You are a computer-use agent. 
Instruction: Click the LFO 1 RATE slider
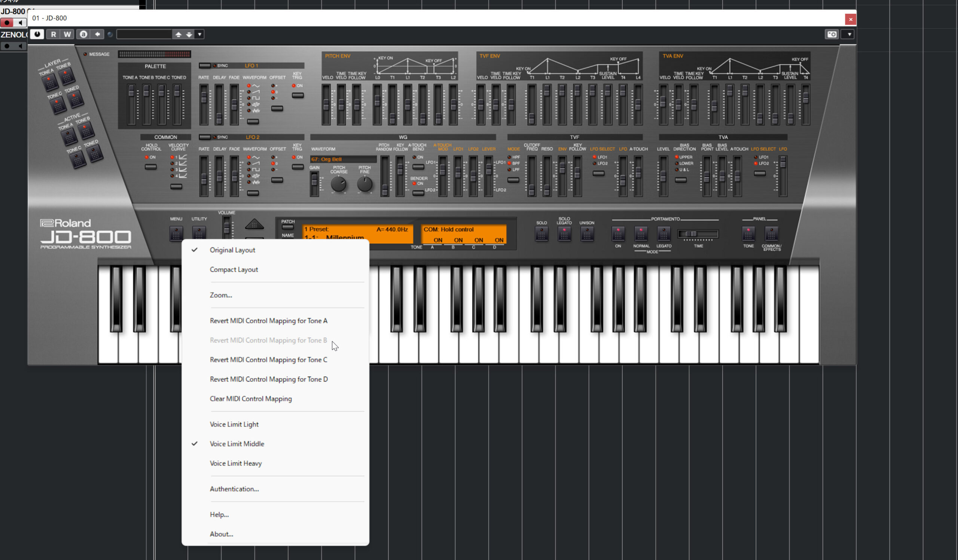[204, 104]
